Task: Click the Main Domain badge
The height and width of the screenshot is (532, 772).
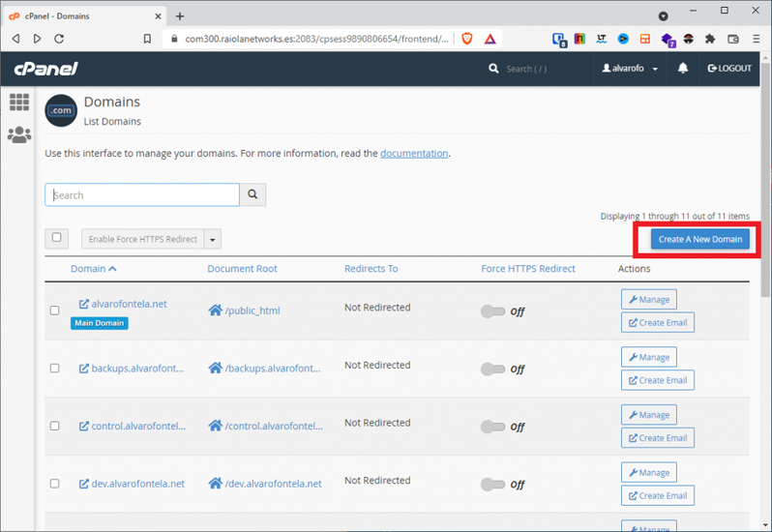Action: click(100, 323)
